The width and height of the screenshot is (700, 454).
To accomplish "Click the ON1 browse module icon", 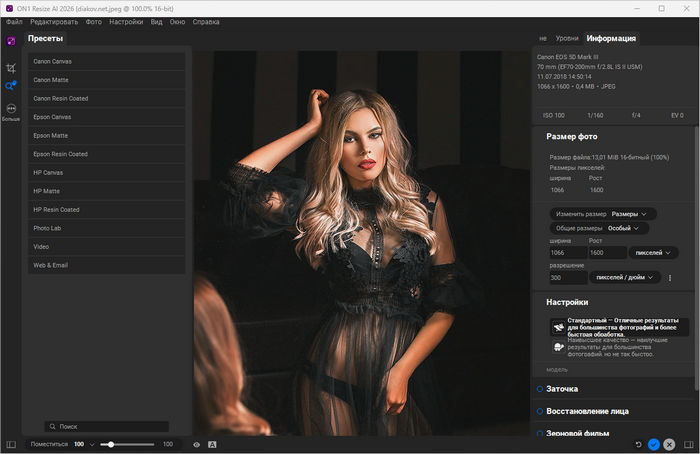I will 10,41.
